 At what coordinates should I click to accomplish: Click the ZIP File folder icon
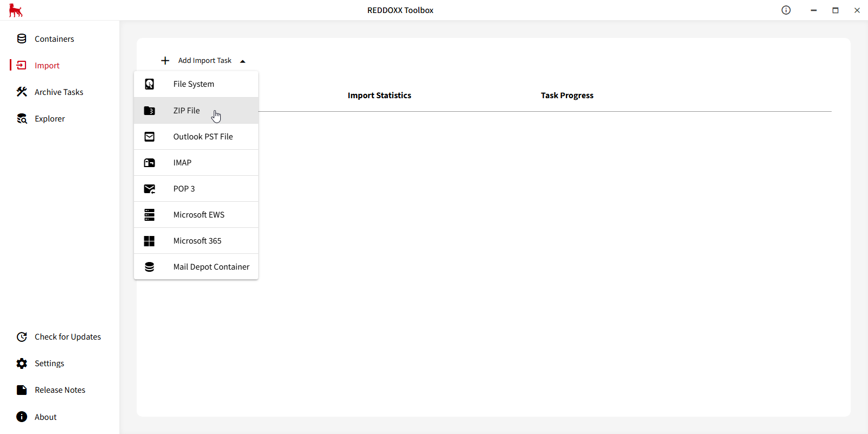click(x=149, y=111)
